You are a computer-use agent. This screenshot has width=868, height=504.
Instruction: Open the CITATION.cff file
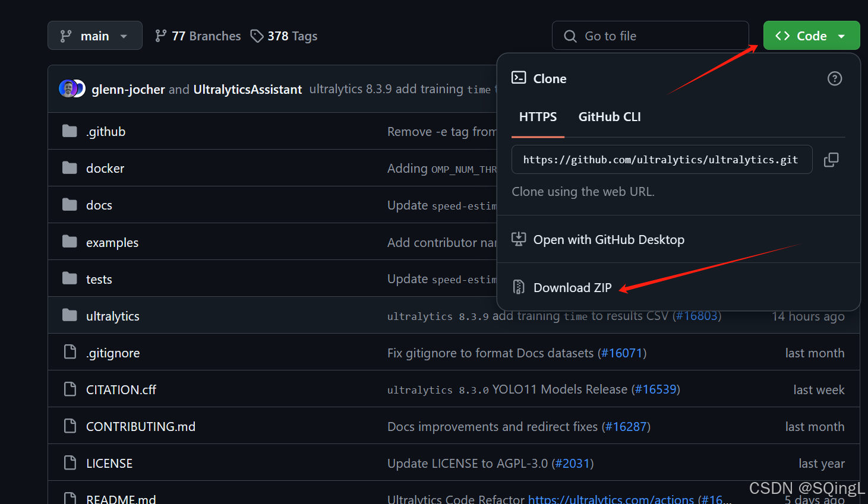coord(121,390)
